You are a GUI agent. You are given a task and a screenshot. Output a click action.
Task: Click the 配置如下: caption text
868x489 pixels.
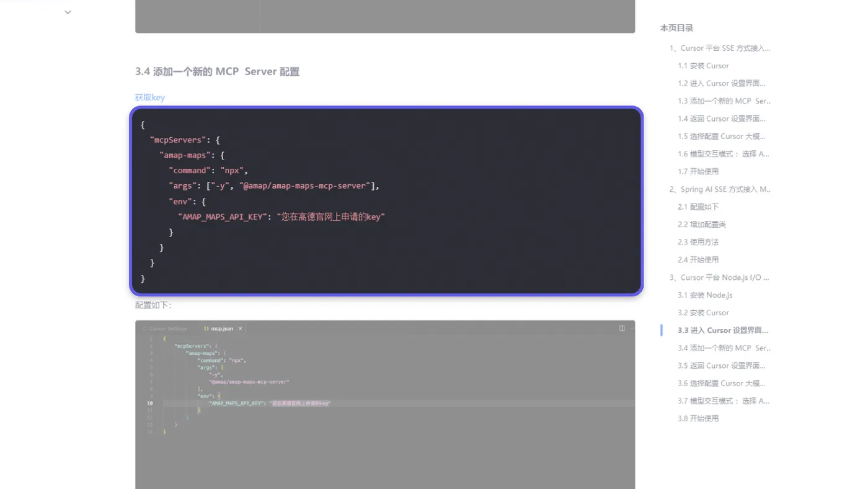[x=153, y=305]
